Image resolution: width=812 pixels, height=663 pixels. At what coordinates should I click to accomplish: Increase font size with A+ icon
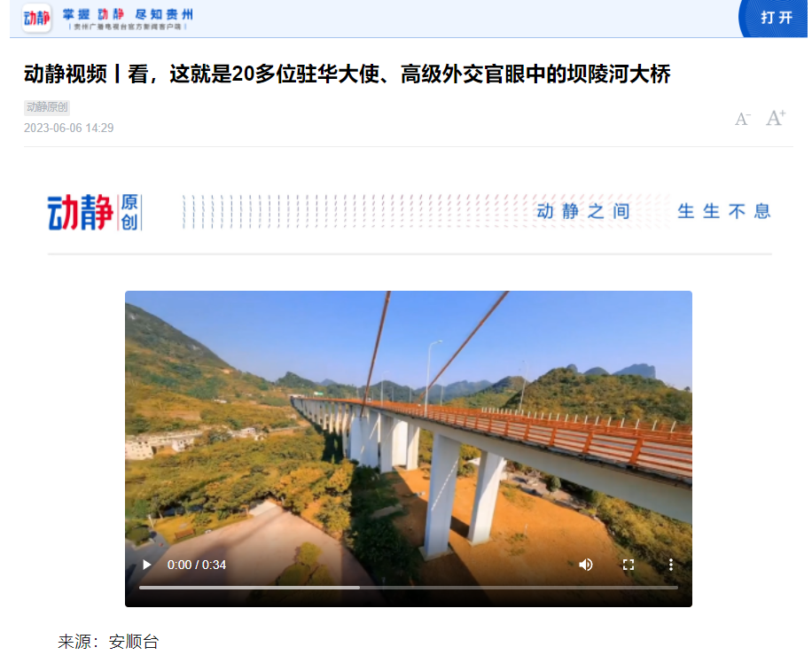click(776, 118)
